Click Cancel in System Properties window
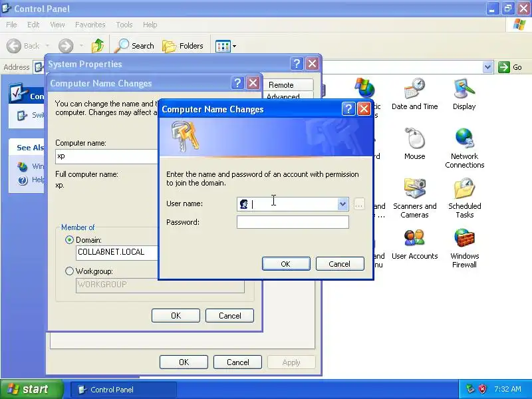 coord(237,362)
